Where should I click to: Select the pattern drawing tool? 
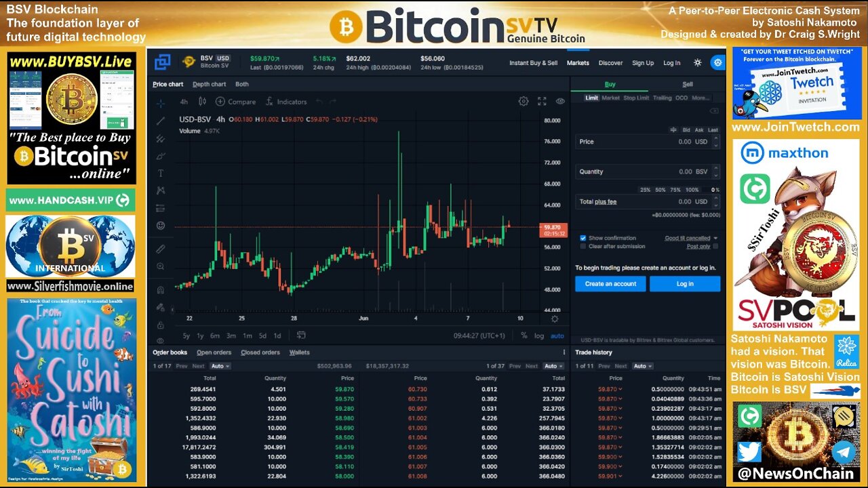(x=161, y=190)
